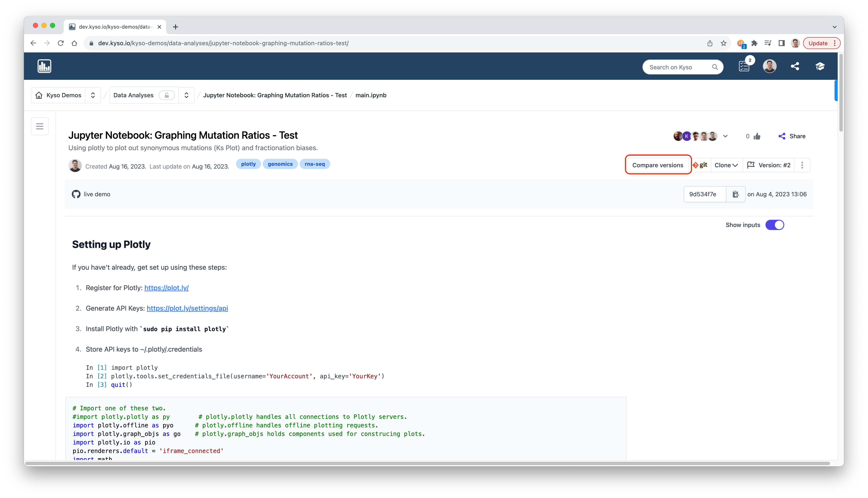
Task: Click the share icon in top navbar
Action: click(795, 66)
